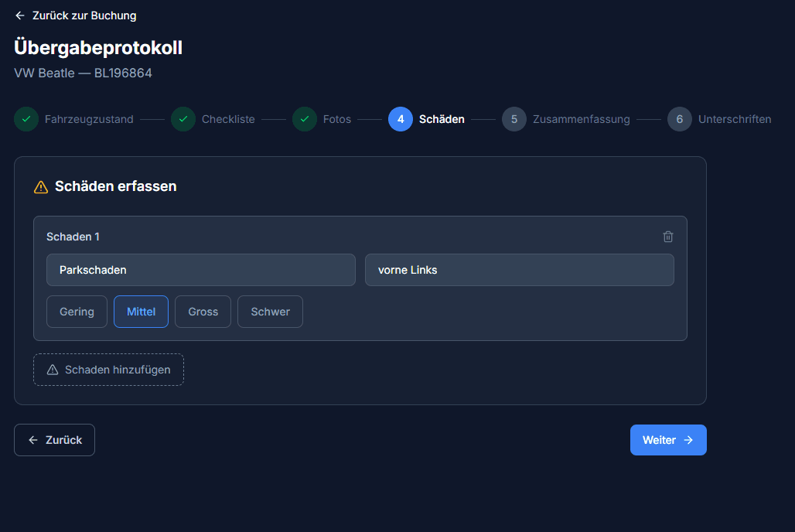Edit the Parkschaden description field
795x532 pixels.
200,270
